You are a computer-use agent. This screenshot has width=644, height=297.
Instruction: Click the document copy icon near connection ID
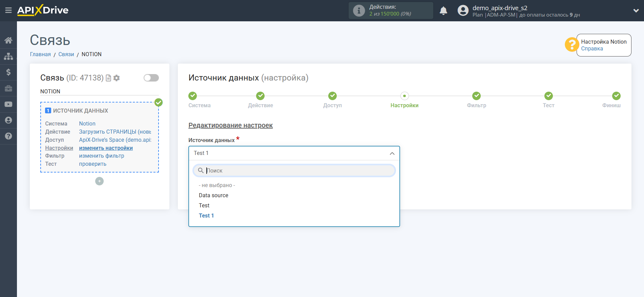pyautogui.click(x=108, y=78)
